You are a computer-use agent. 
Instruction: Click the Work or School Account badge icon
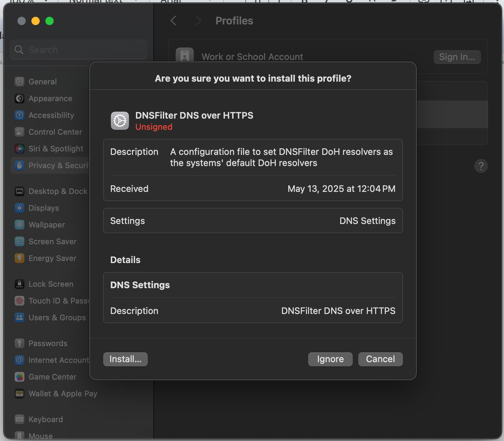point(185,55)
